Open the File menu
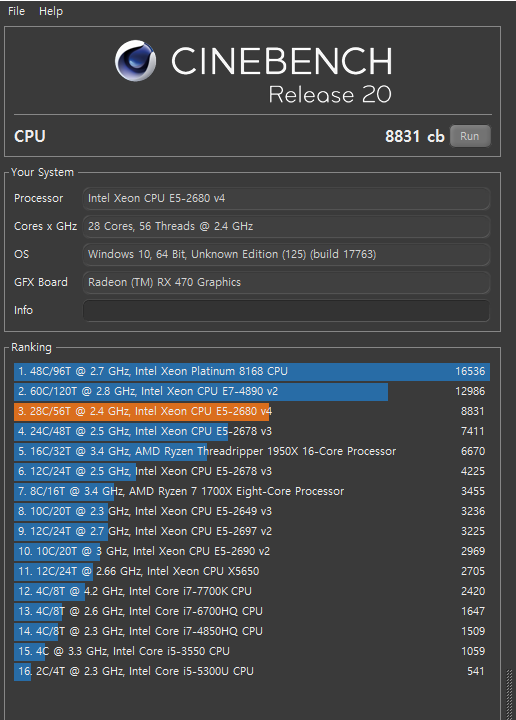The width and height of the screenshot is (516, 720). point(17,11)
